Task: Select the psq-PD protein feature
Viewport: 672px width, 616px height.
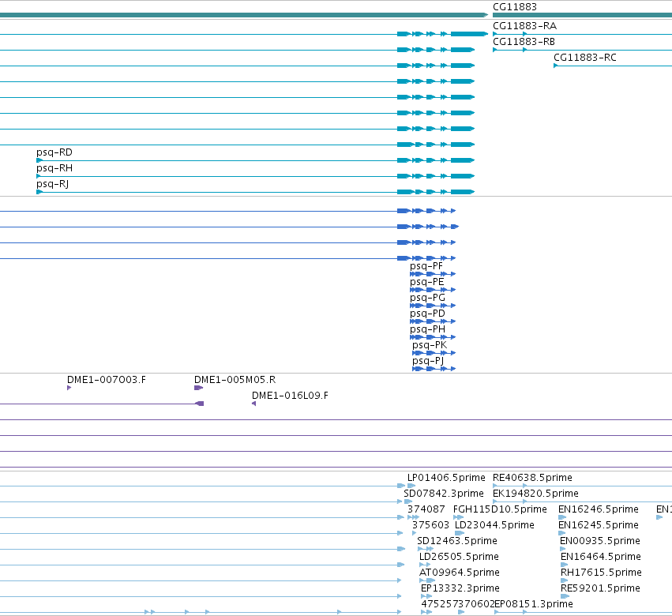Action: point(433,321)
